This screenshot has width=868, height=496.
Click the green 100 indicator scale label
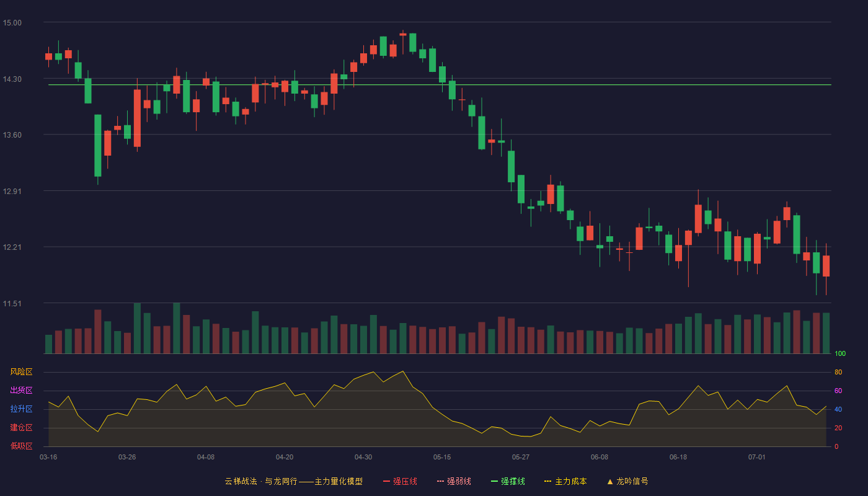coord(840,354)
